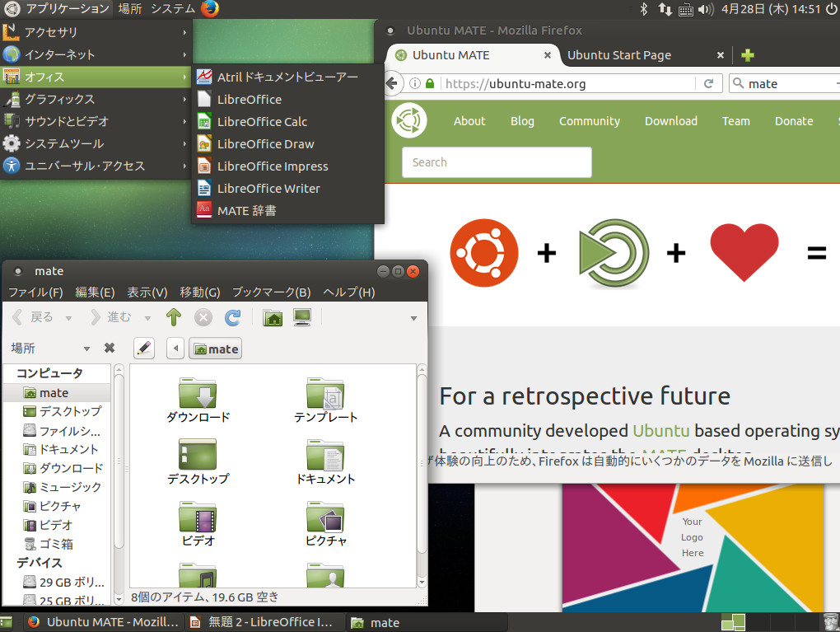Toggle the mate path button in Caja
This screenshot has height=632, width=840.
tap(215, 348)
